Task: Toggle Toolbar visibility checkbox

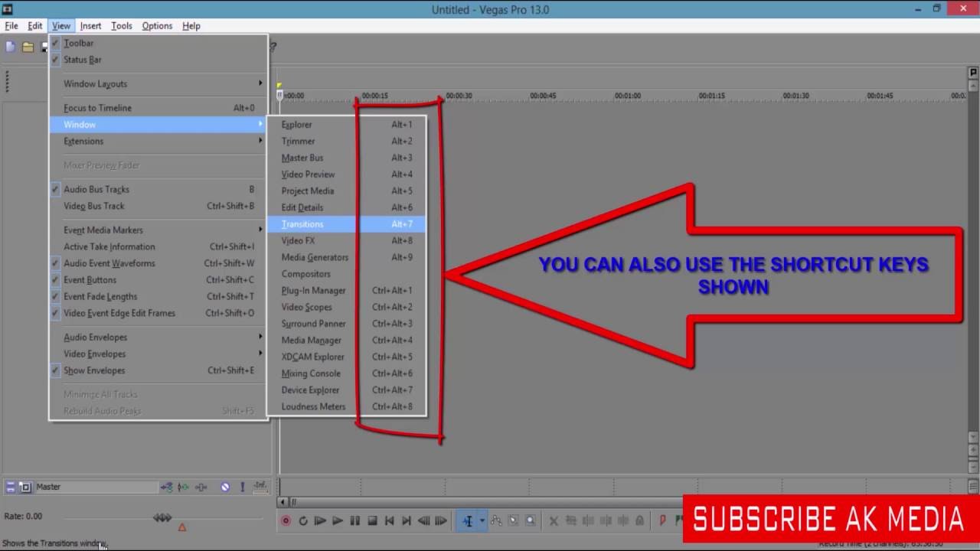Action: point(55,43)
